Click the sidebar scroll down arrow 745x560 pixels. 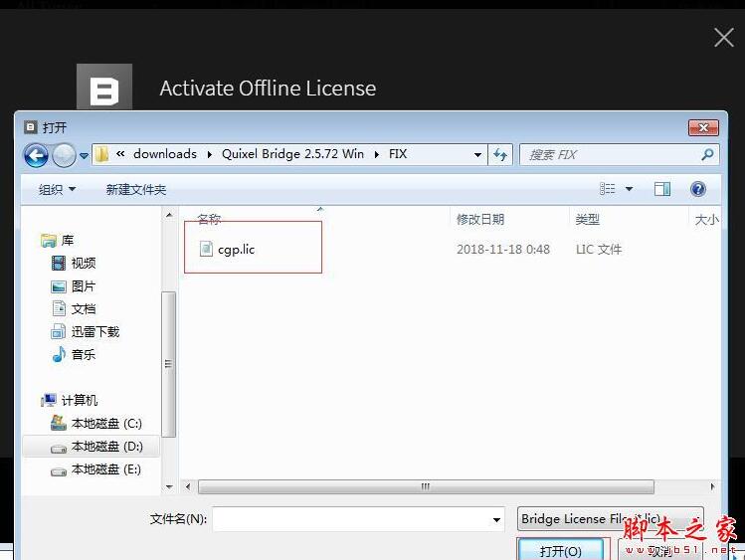point(169,486)
